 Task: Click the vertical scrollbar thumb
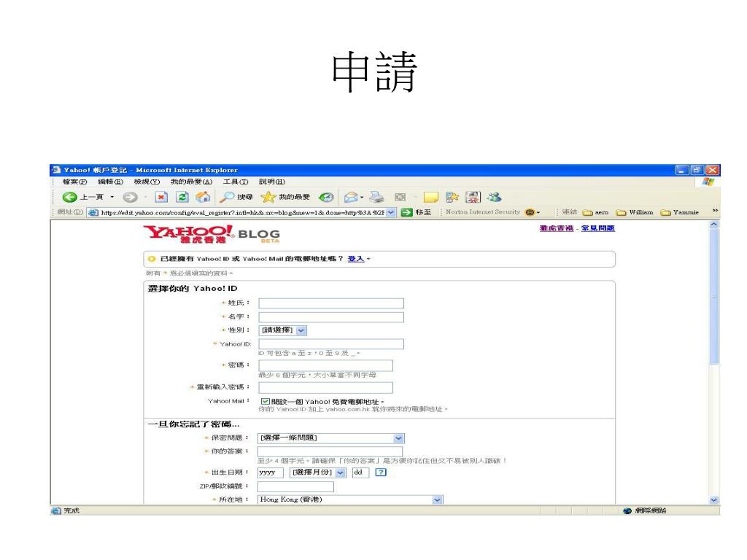tap(713, 297)
